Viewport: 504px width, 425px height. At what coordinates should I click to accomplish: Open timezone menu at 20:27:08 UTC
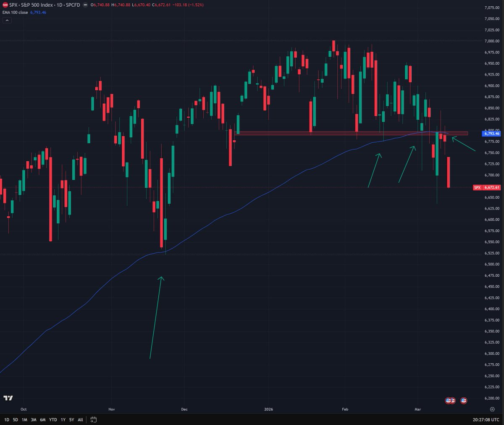(486, 420)
